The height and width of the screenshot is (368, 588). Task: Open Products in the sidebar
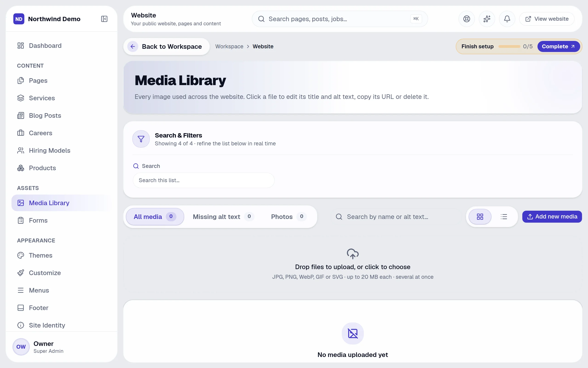[62, 168]
